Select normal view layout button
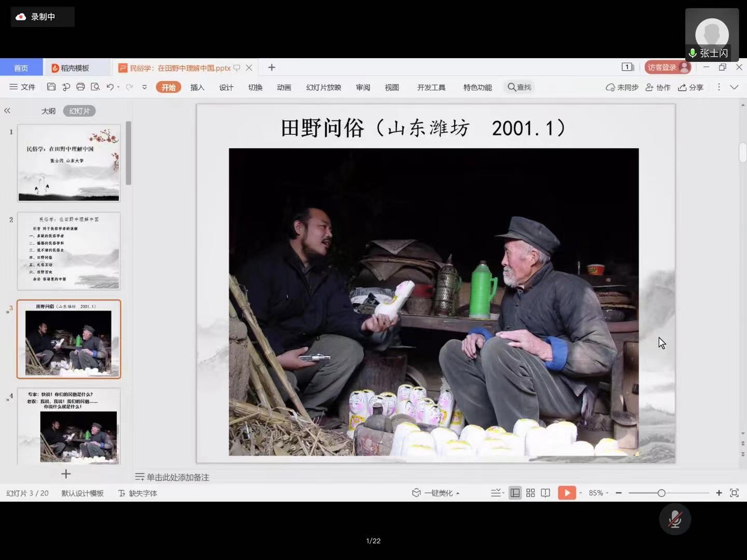Viewport: 747px width, 560px height. tap(515, 493)
